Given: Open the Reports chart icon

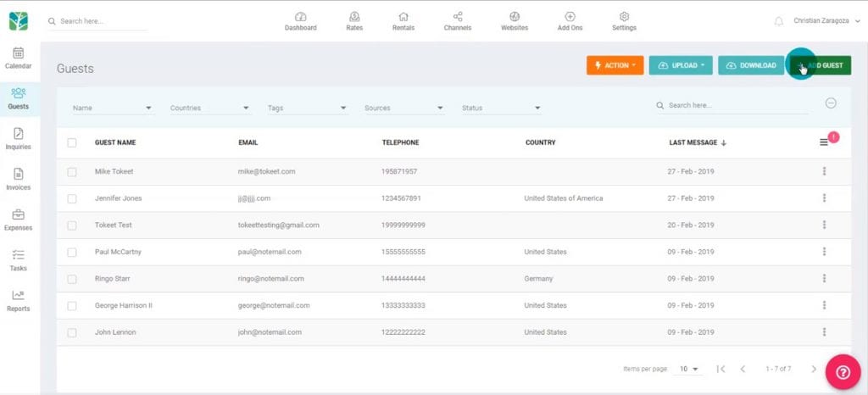Looking at the screenshot, I should tap(19, 296).
